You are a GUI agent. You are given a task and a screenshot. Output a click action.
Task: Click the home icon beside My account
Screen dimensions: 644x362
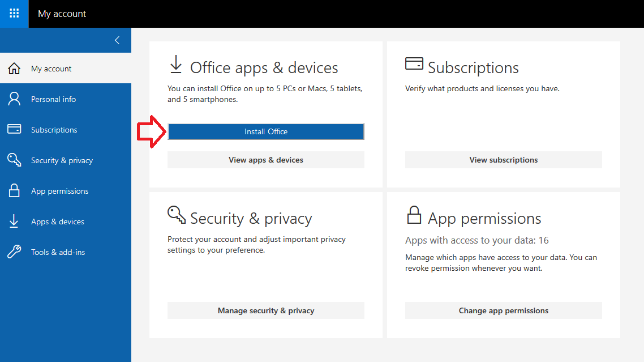(x=14, y=69)
